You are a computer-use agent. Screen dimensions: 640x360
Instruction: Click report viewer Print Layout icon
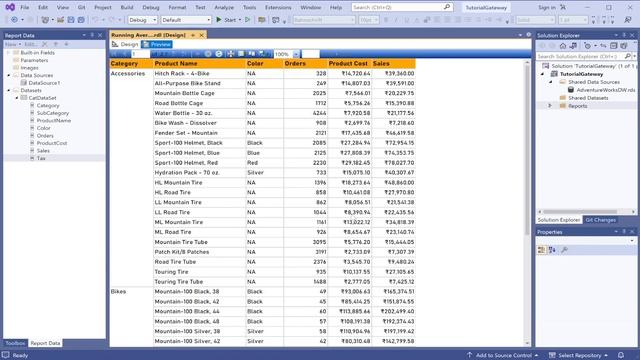[241, 54]
